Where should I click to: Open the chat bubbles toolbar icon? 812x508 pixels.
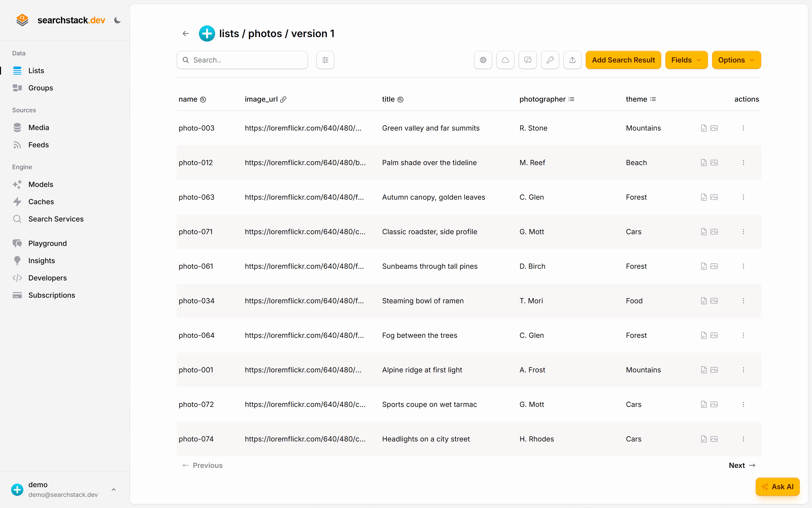coord(528,60)
